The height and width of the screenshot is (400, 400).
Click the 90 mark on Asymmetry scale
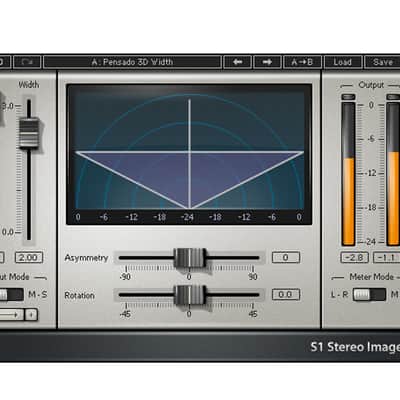tap(253, 277)
